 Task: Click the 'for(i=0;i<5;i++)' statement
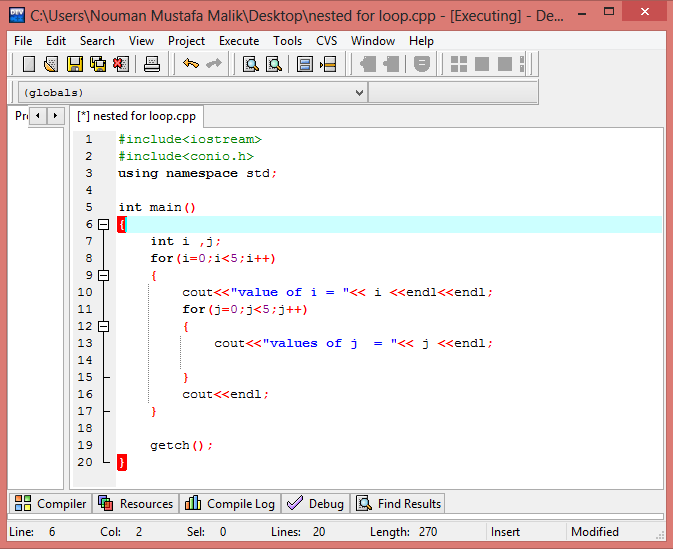pos(213,258)
